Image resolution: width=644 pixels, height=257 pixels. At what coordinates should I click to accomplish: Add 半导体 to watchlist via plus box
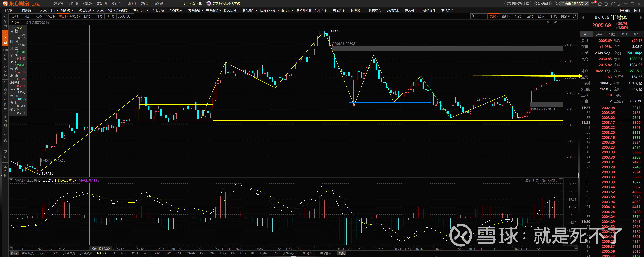(638, 26)
